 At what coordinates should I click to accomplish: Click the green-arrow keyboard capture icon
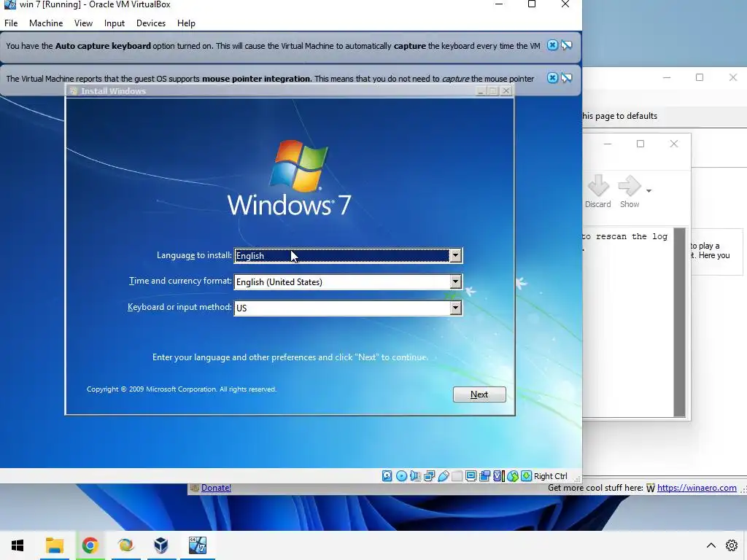click(526, 475)
